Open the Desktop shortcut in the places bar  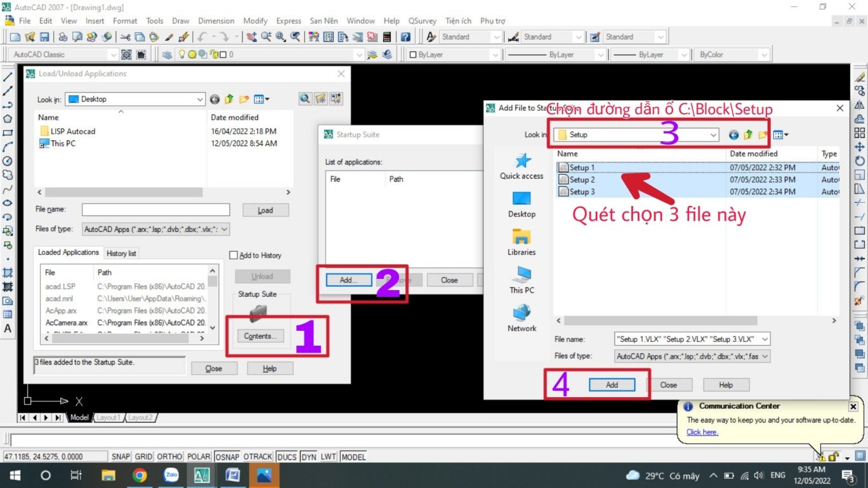521,204
